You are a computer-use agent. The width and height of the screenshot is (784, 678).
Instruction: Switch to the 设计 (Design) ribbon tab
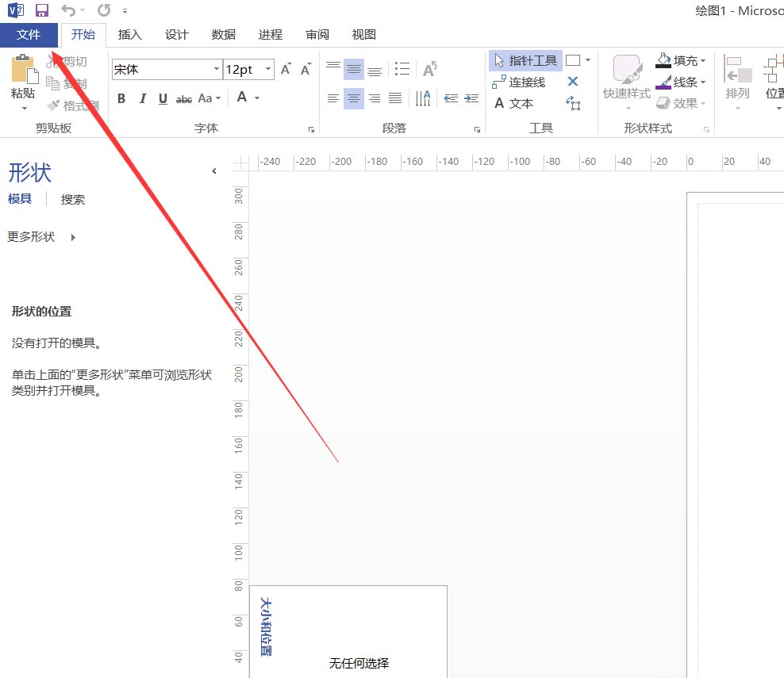point(176,35)
